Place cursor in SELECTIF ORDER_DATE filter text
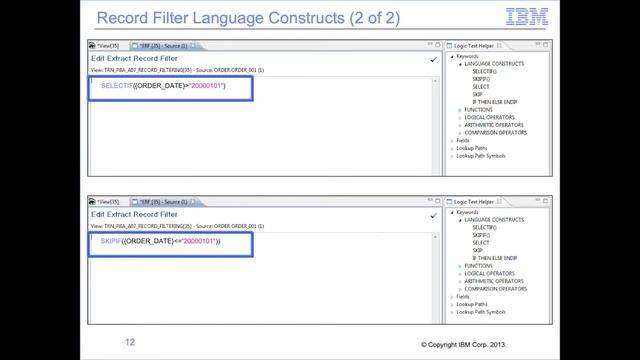The width and height of the screenshot is (640, 360). [163, 86]
